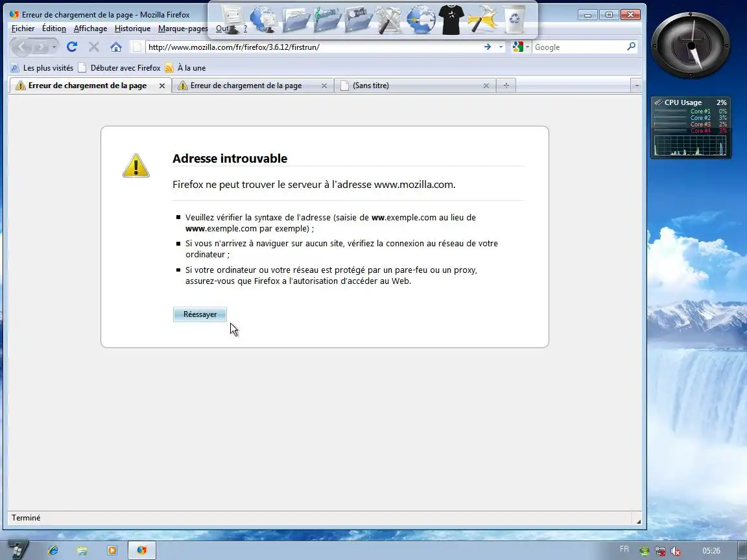Click the Google search field
This screenshot has width=747, height=560.
point(579,47)
